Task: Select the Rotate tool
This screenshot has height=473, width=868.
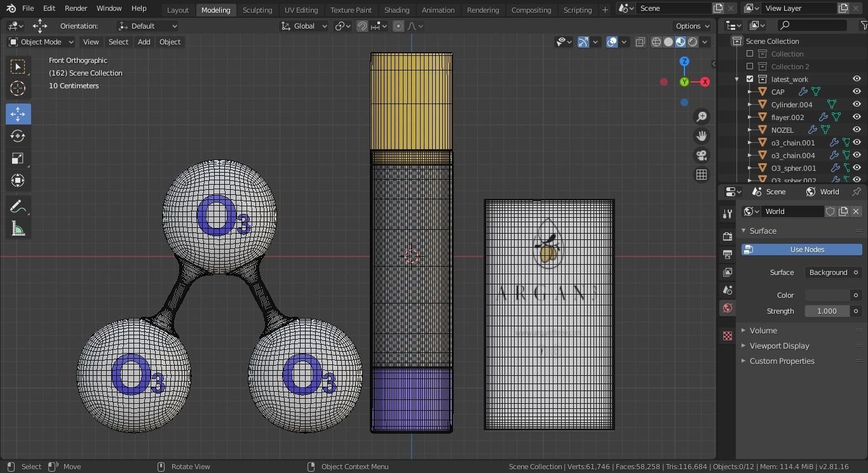Action: (18, 136)
